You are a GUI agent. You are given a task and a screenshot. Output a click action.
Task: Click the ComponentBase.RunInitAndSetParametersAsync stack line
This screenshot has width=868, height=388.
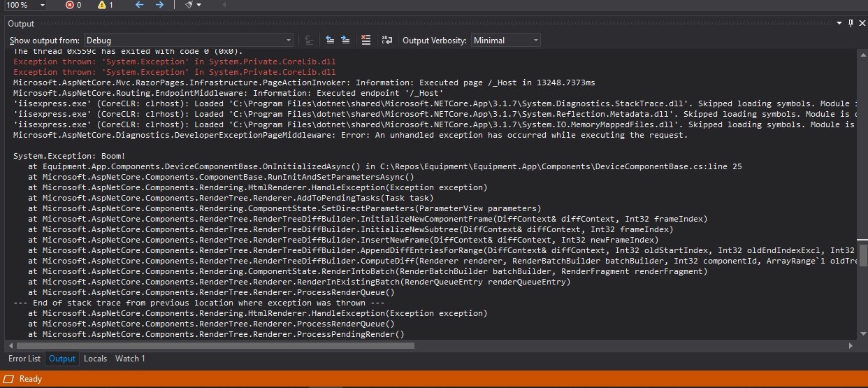point(222,177)
